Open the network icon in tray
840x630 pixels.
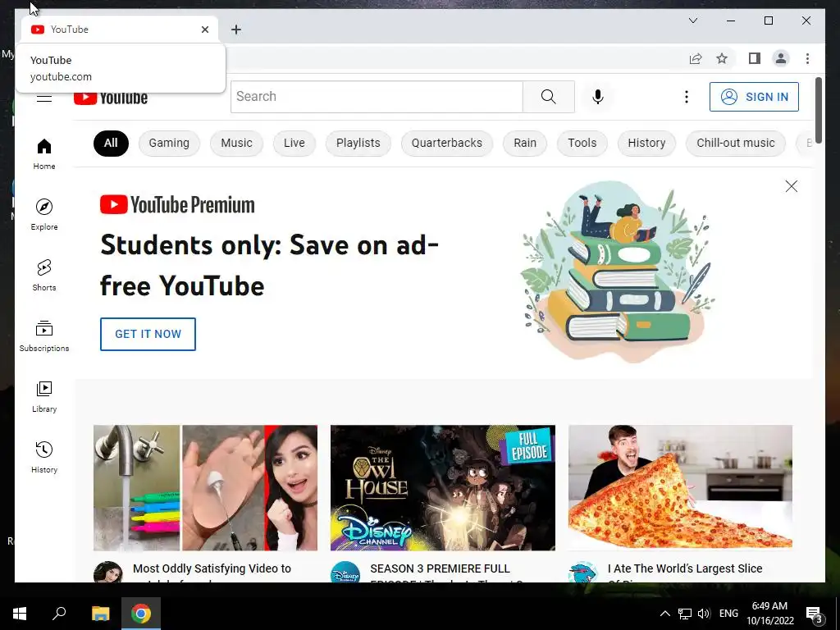click(x=685, y=614)
